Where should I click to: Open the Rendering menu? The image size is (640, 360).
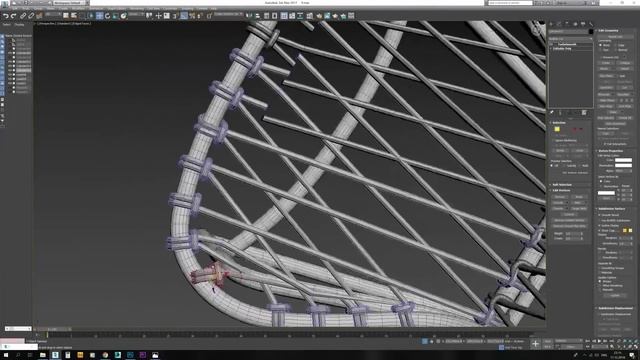(136, 8)
